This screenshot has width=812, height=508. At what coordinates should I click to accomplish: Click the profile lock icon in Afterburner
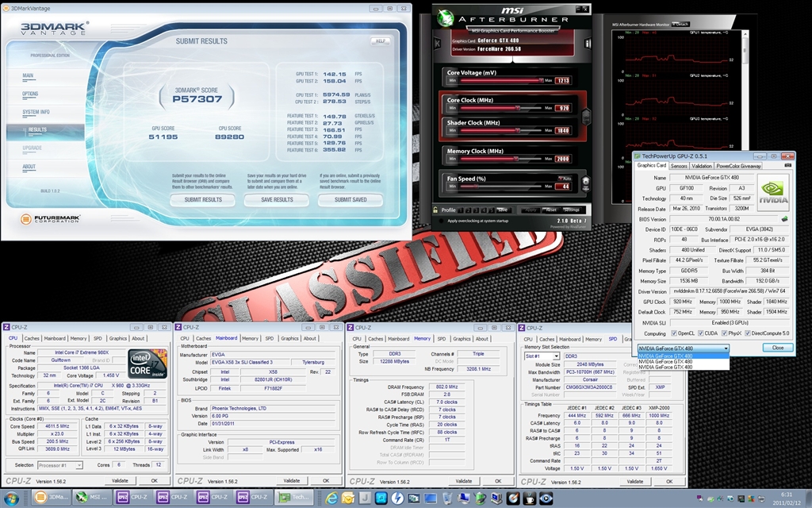(436, 210)
